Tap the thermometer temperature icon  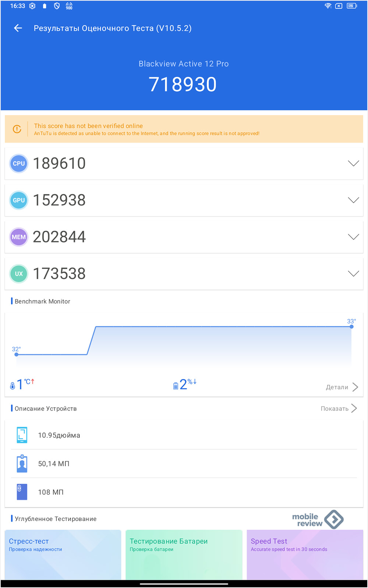[x=13, y=385]
